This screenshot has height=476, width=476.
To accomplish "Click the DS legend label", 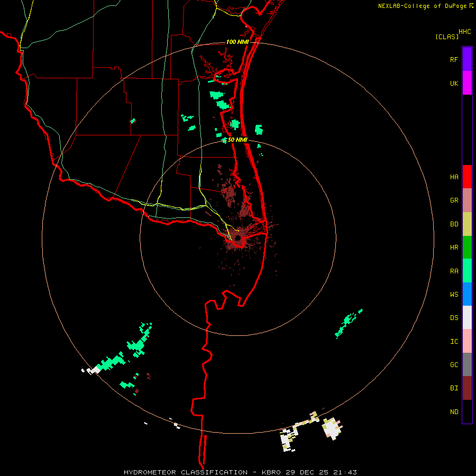I will (x=454, y=318).
